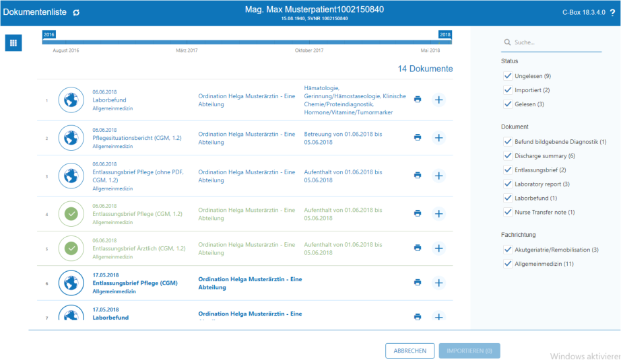Click patient name Mag. Max Musterpatient1002150840
This screenshot has width=621, height=364.
coord(315,9)
